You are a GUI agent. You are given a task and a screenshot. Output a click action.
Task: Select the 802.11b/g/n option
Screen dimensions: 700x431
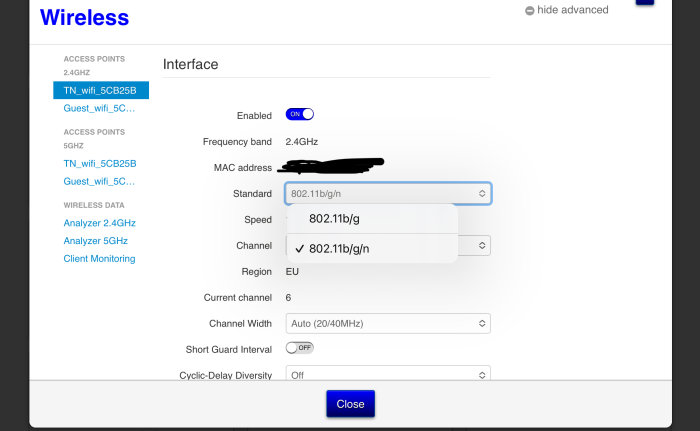pyautogui.click(x=372, y=249)
